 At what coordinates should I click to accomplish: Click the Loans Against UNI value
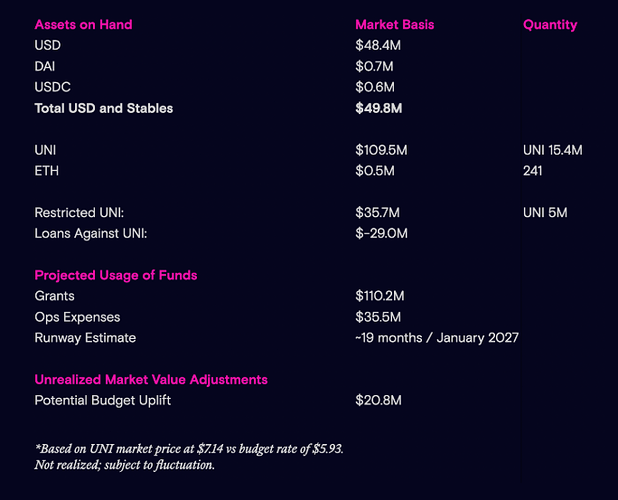click(381, 233)
